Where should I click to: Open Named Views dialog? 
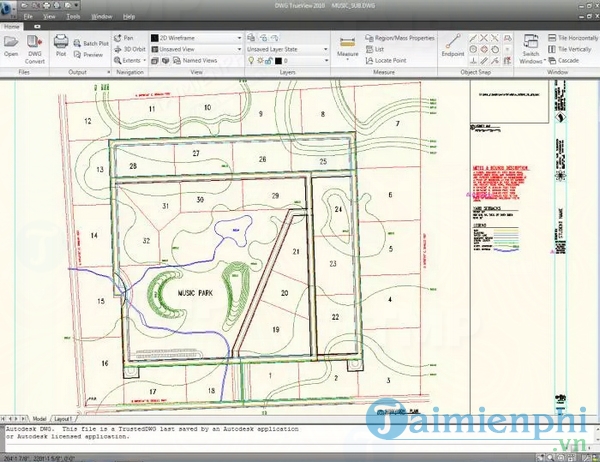pyautogui.click(x=195, y=60)
